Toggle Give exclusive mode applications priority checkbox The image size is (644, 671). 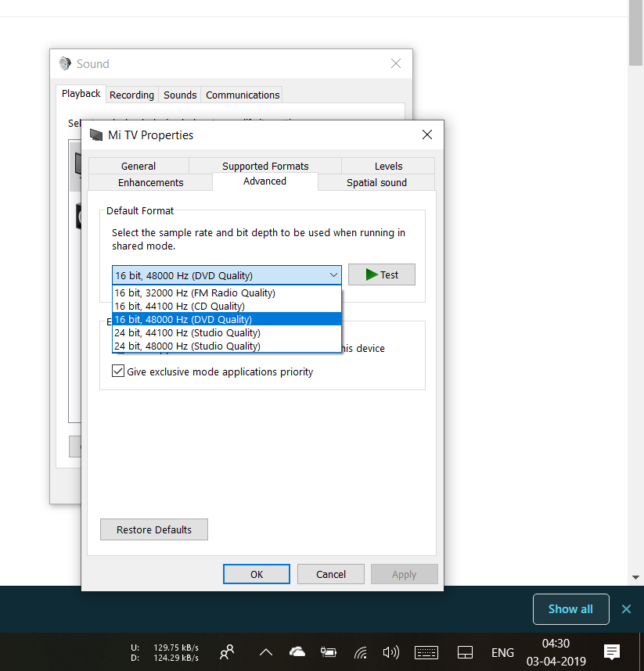118,371
